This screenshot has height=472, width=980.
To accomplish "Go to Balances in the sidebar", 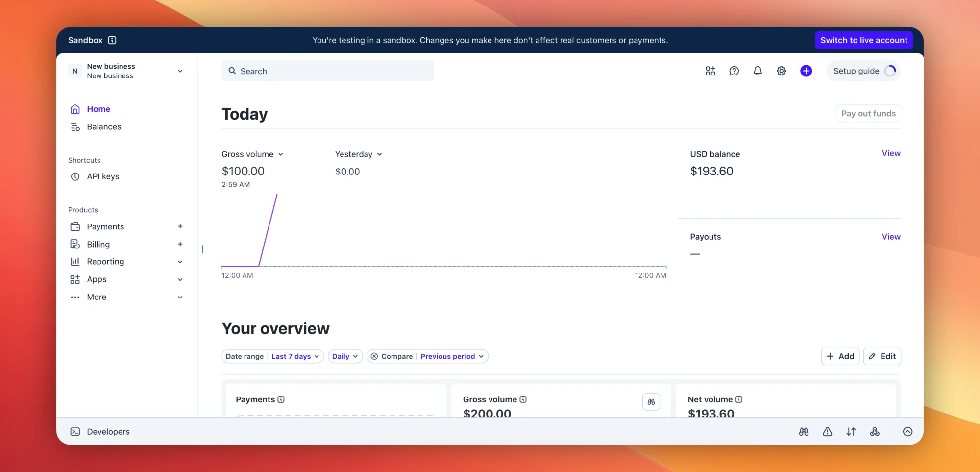I will point(104,127).
